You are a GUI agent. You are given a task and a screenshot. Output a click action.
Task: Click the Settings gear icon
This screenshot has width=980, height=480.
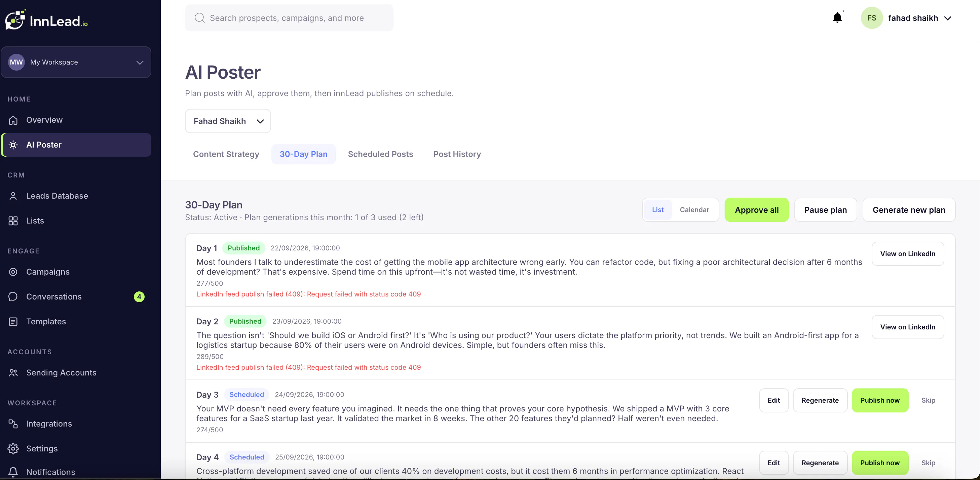[x=13, y=449]
